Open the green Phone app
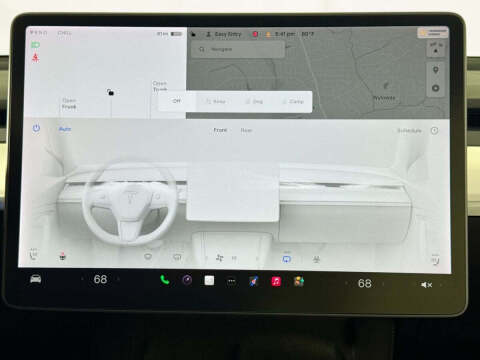 point(165,280)
